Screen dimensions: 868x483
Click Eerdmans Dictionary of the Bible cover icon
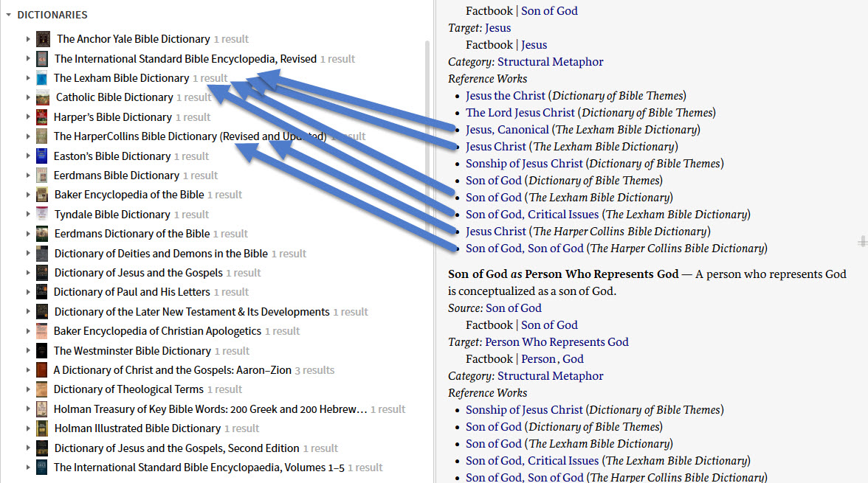(x=42, y=234)
